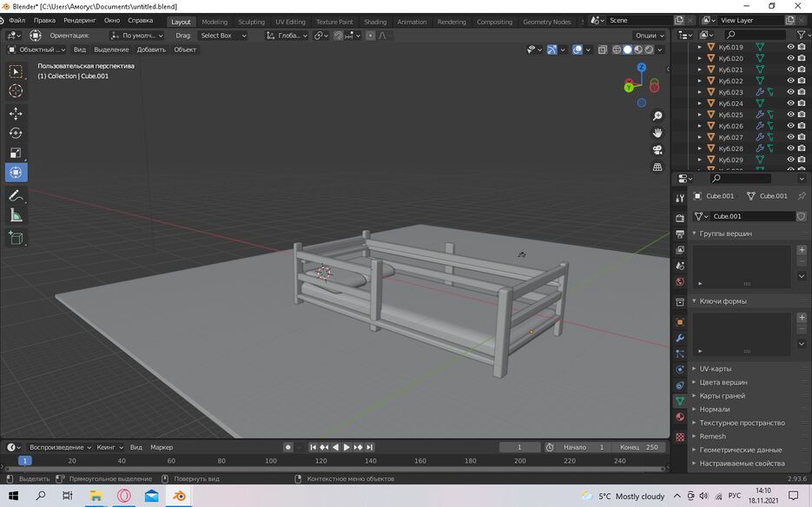Switch to the UV Editing workspace tab
Viewport: 812px width, 507px height.
(x=290, y=22)
